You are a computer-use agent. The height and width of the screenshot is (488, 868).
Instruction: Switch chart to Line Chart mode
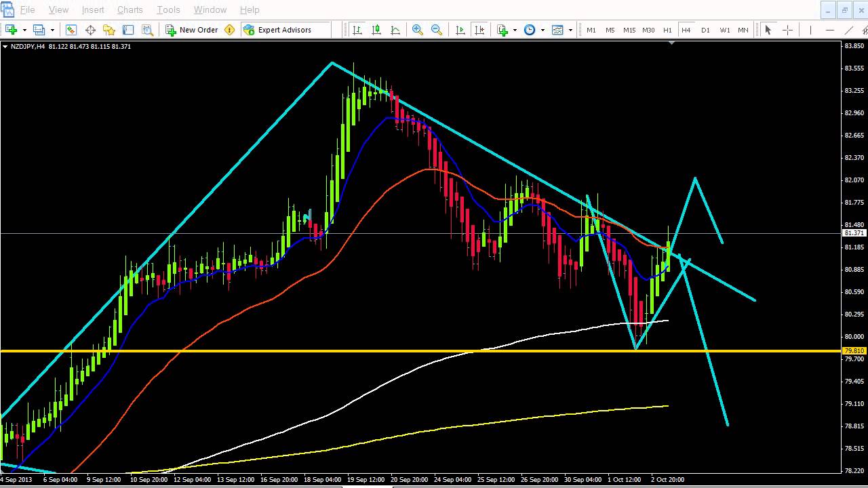pos(395,30)
